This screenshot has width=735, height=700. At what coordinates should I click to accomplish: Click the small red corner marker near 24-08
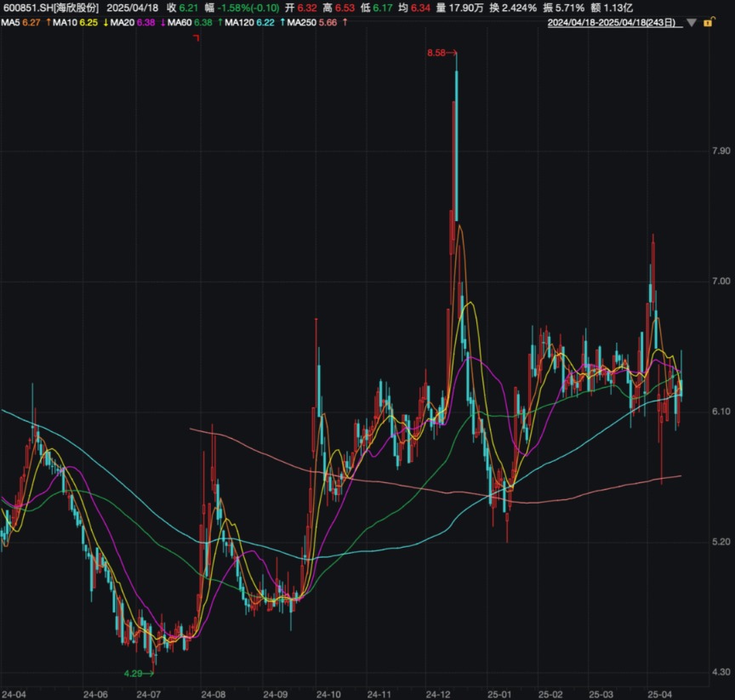(197, 37)
